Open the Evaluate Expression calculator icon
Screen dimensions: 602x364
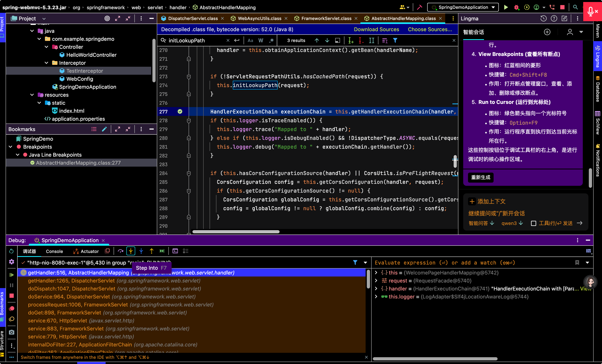point(175,251)
